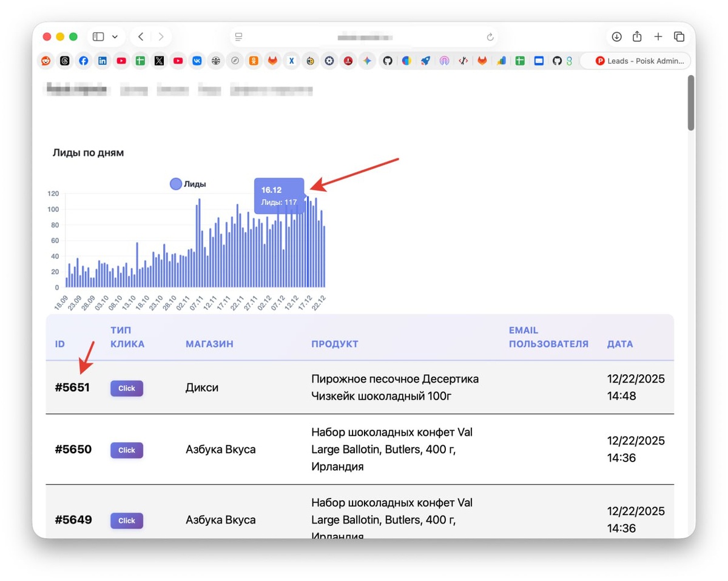Viewport: 728px width, 581px height.
Task: Click the МАГАЗИН column header
Action: 209,344
